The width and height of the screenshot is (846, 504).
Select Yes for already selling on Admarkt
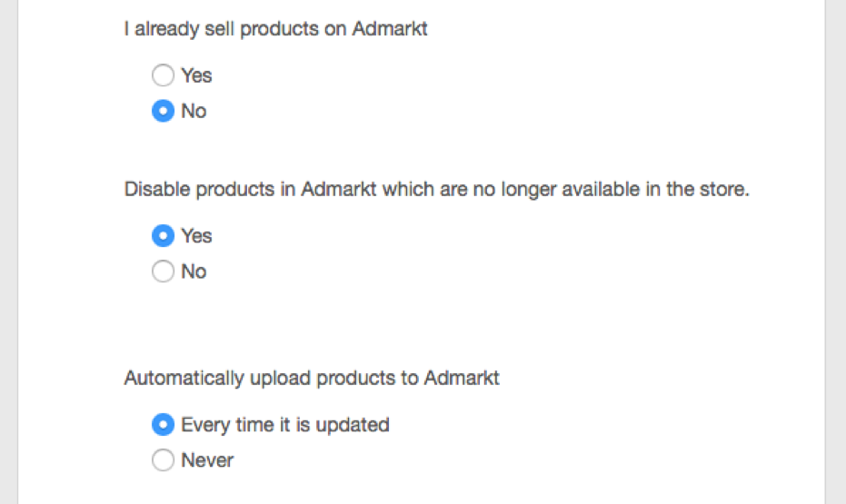(x=163, y=75)
